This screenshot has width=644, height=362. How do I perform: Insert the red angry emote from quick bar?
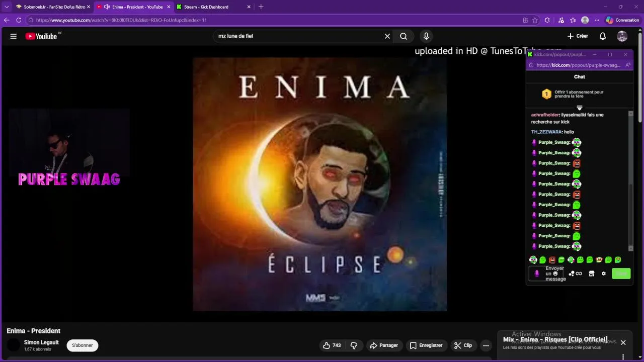pyautogui.click(x=552, y=260)
